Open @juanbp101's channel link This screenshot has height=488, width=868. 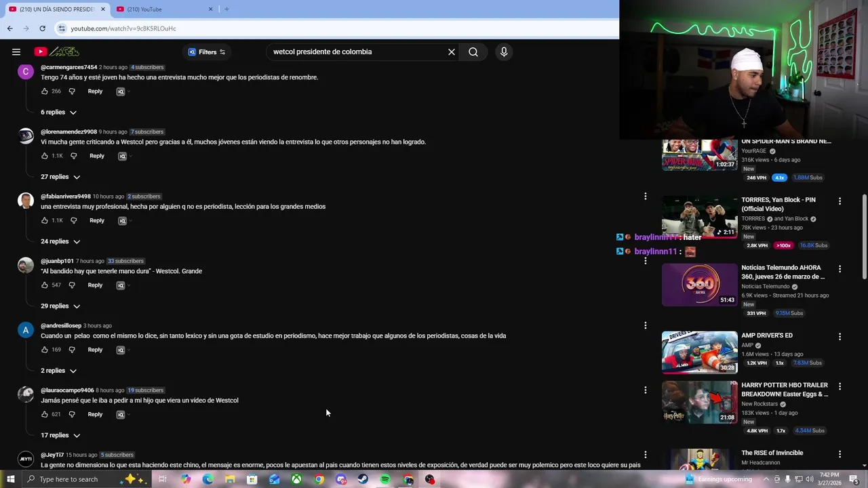[57, 261]
